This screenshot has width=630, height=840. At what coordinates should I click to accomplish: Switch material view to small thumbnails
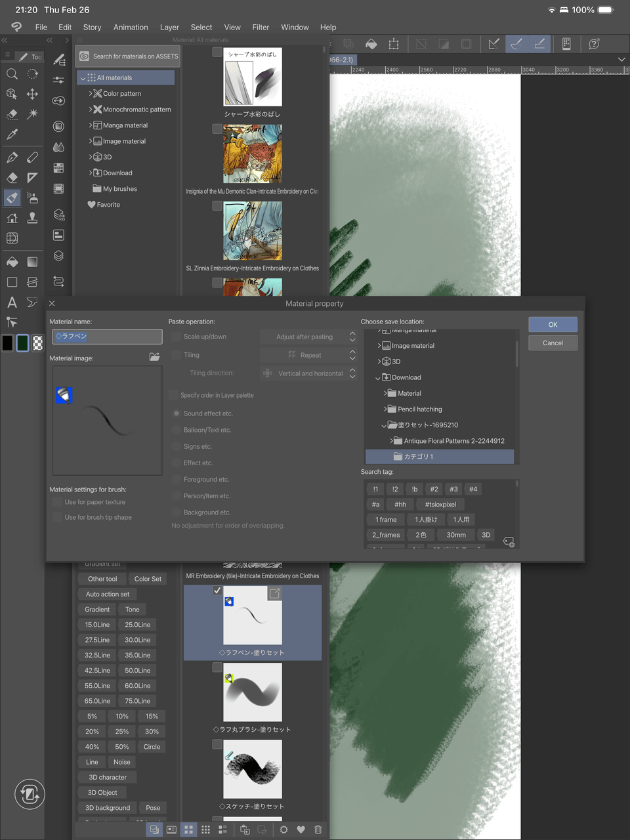pyautogui.click(x=205, y=829)
